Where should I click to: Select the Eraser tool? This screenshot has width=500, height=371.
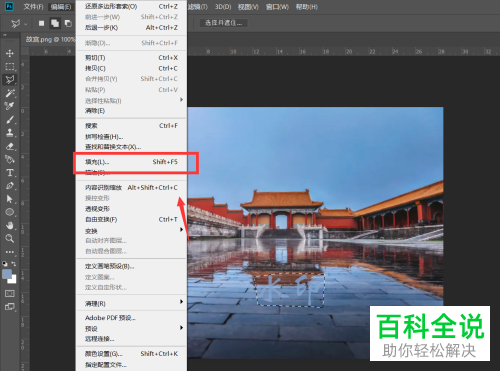[x=10, y=146]
